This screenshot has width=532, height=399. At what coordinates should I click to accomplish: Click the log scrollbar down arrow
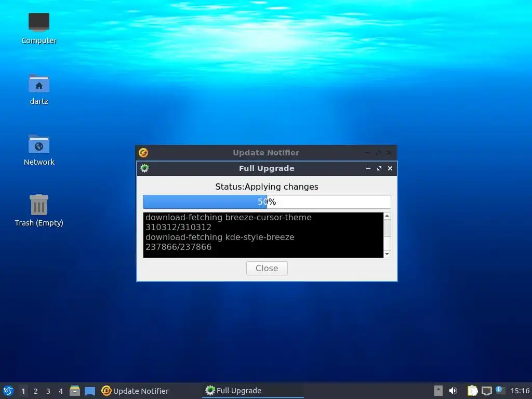[387, 254]
